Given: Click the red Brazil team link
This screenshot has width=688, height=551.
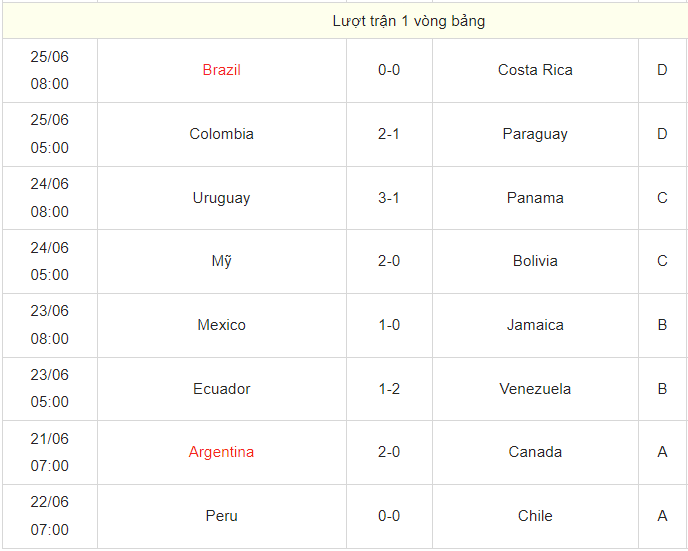Looking at the screenshot, I should [x=221, y=70].
